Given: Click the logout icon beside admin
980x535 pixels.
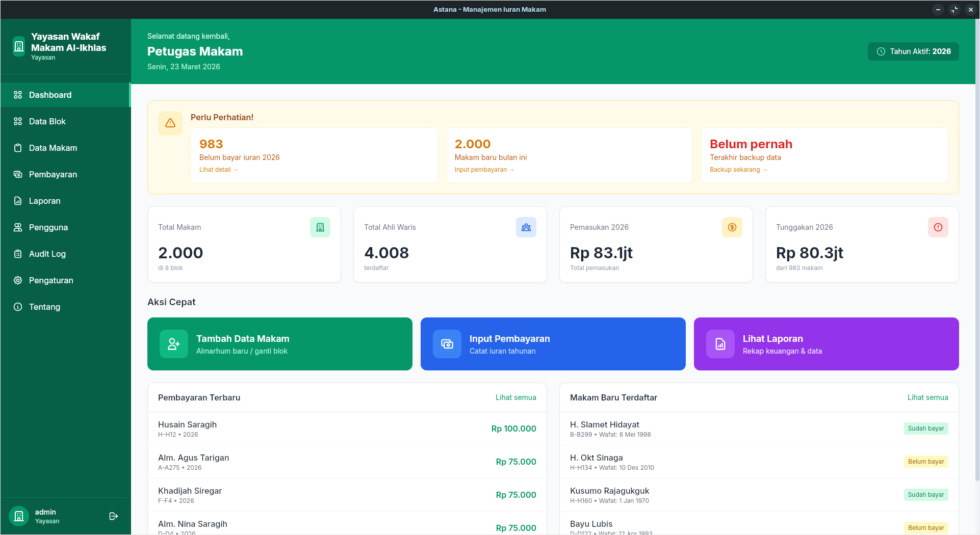Looking at the screenshot, I should tap(113, 516).
